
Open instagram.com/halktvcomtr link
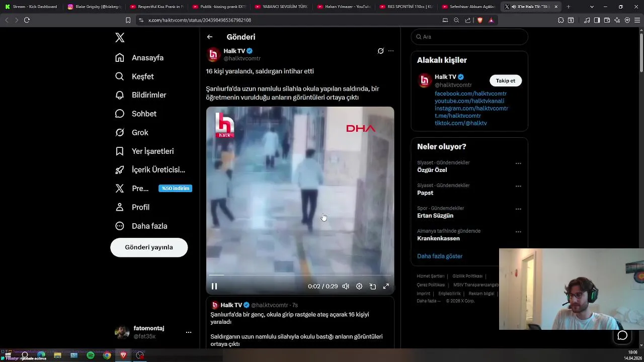click(x=471, y=108)
